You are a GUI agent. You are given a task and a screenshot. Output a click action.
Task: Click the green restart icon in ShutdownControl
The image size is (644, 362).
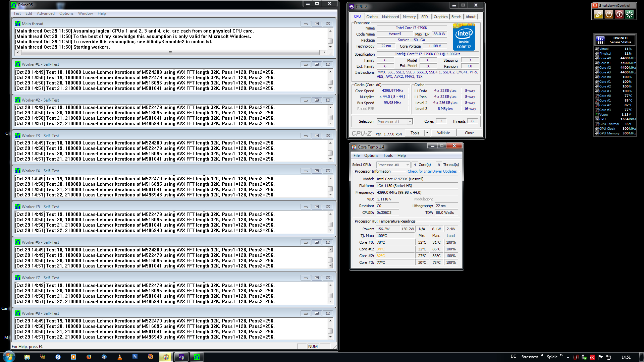coord(630,14)
